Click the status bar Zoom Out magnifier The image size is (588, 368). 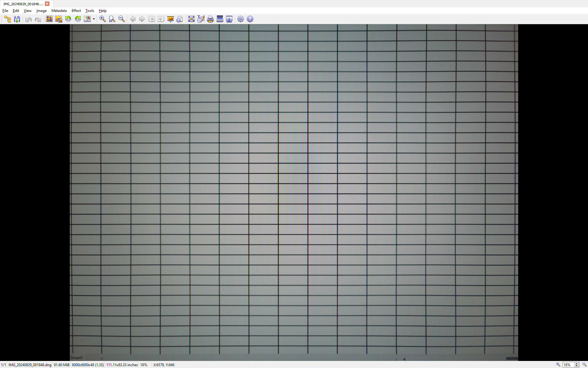[584, 365]
